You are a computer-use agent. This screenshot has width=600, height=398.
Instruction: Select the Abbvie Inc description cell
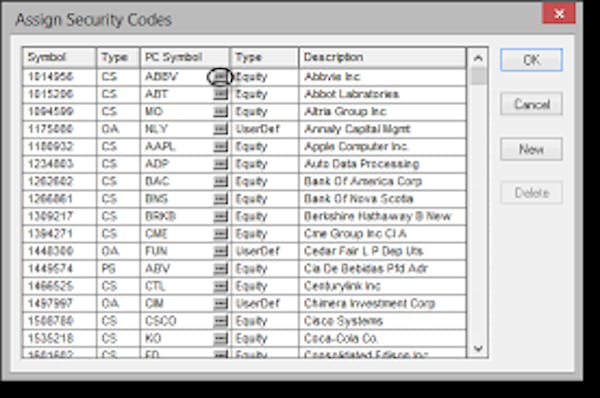click(x=383, y=77)
